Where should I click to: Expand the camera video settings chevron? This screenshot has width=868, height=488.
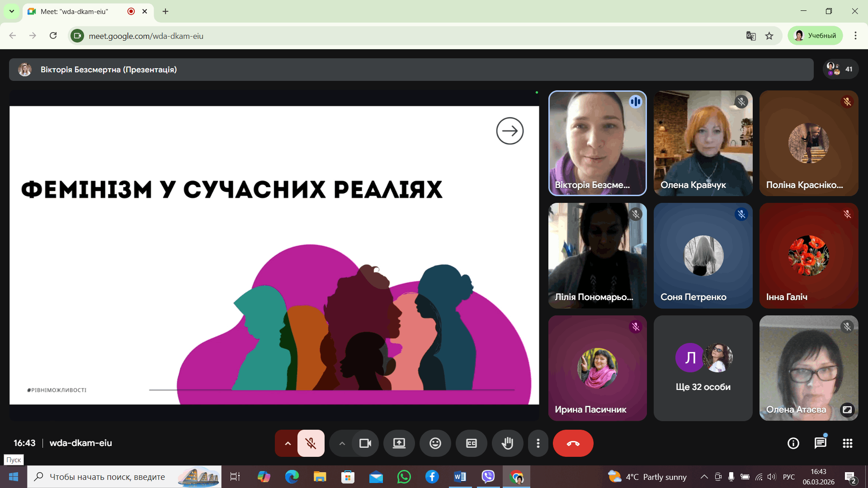pos(342,443)
